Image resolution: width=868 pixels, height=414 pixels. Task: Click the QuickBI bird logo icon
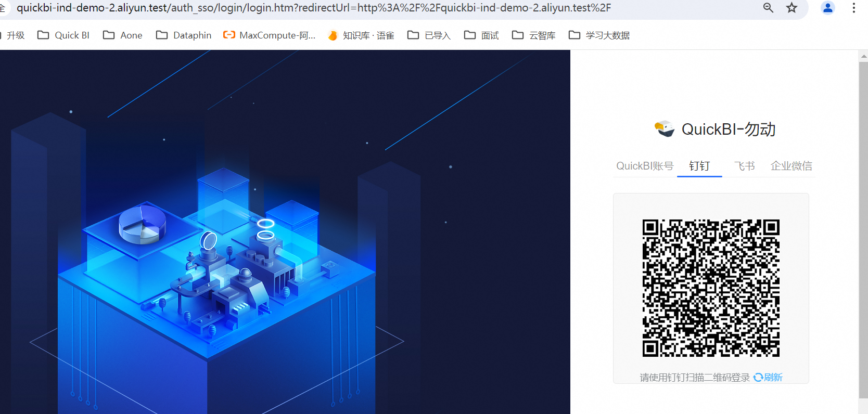point(665,128)
